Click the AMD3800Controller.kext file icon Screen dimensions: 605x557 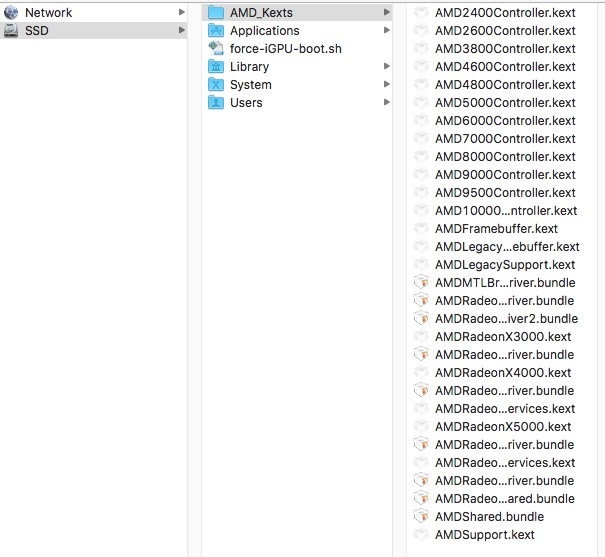pyautogui.click(x=421, y=49)
